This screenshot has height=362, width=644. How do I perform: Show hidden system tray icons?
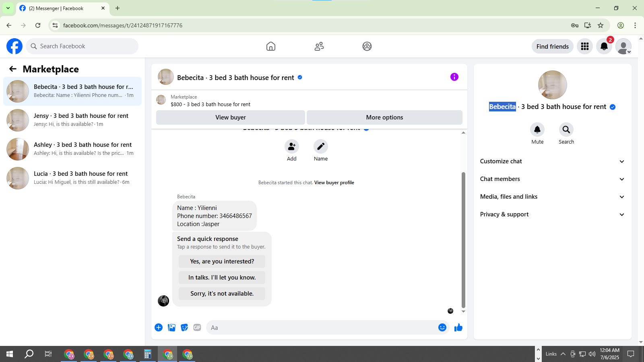coord(563,354)
